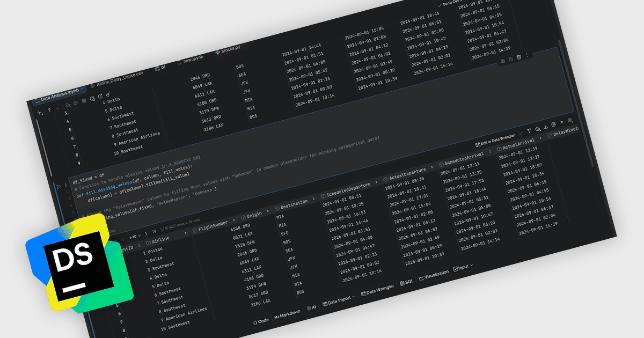Run all cells in notebook toolbar

pos(76,103)
